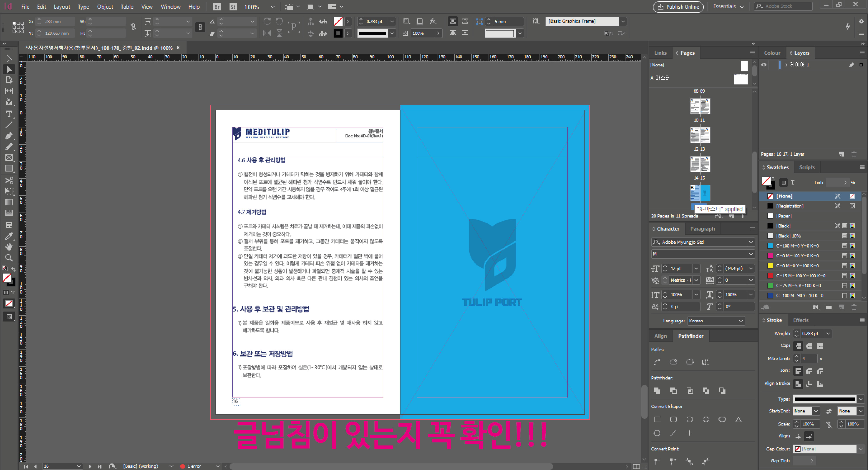Choose the Rectangle Frame tool

coord(9,157)
